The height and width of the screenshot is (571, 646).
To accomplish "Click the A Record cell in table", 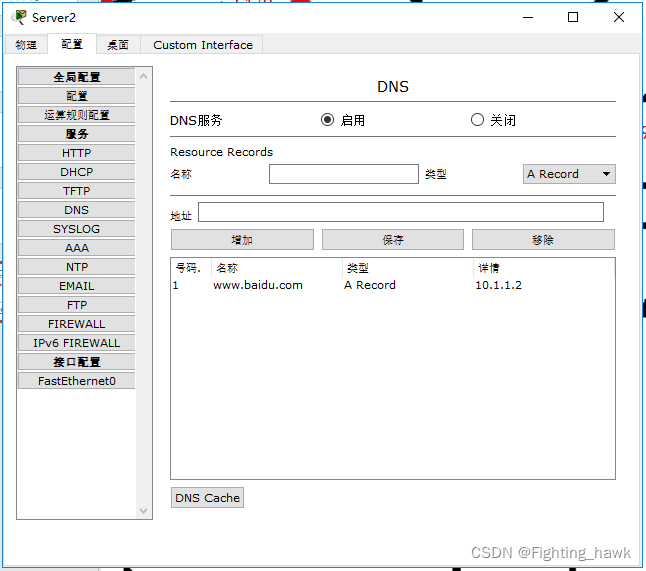I will coord(370,285).
